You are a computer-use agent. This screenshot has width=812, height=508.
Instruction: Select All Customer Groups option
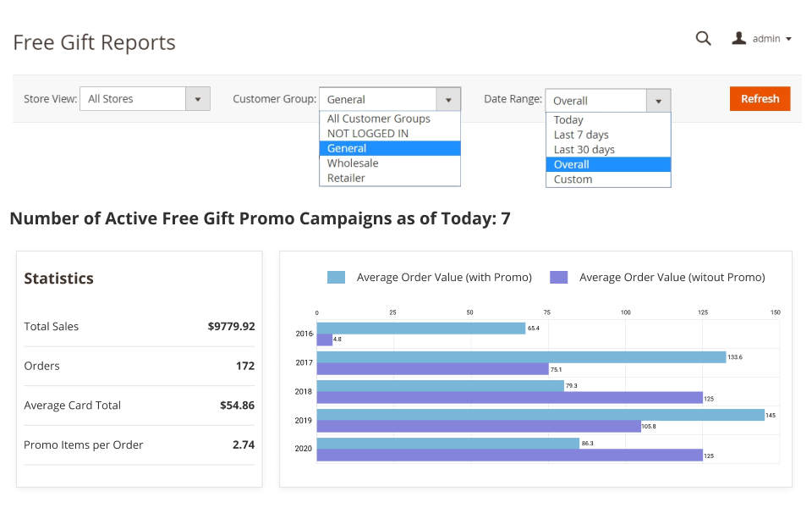[x=379, y=119]
